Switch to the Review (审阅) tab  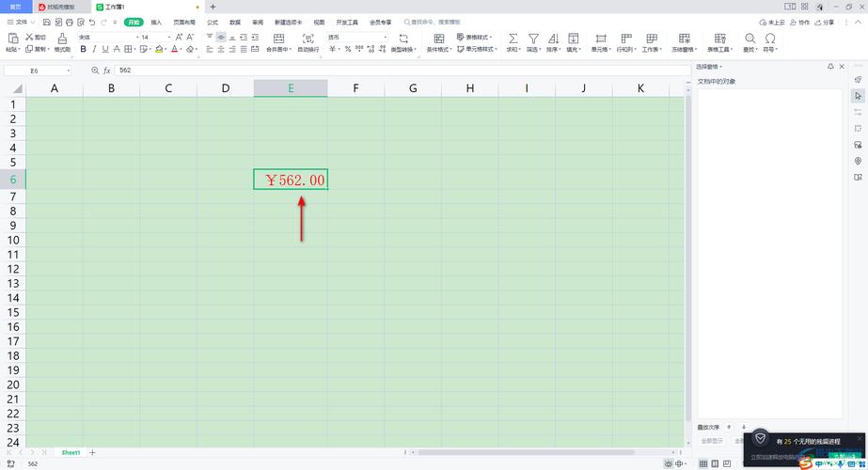pyautogui.click(x=258, y=23)
